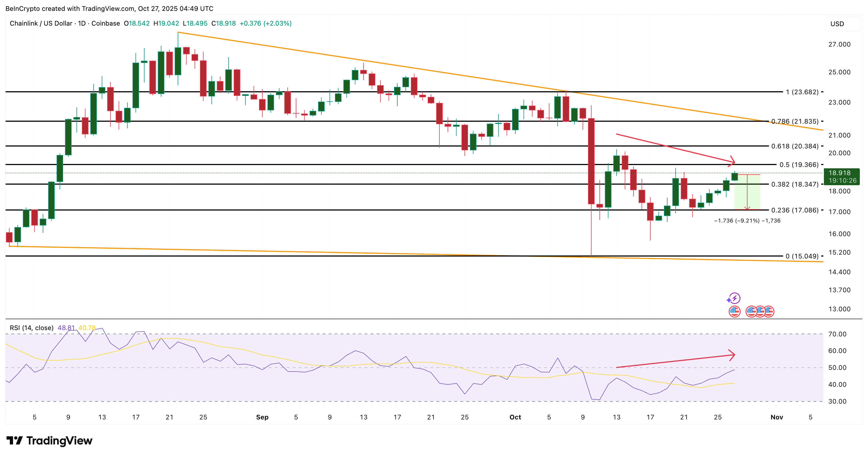The height and width of the screenshot is (457, 868).
Task: Click the TradingView logo at bottom left
Action: pos(49,440)
